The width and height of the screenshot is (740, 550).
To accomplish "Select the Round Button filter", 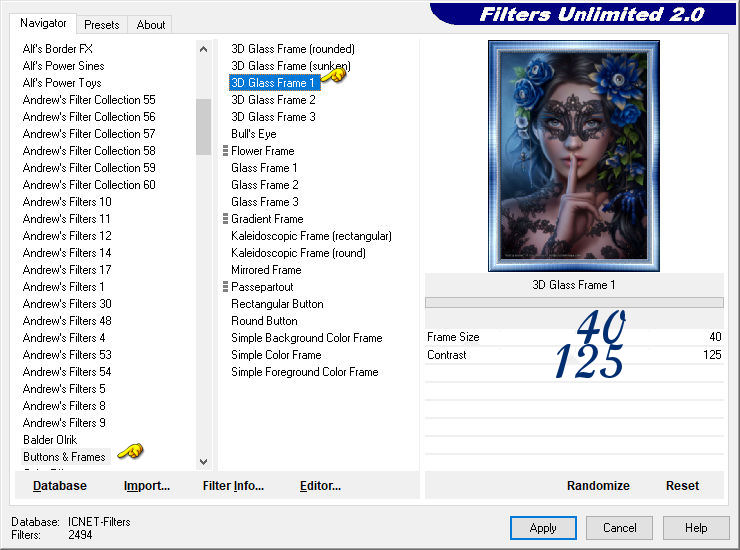I will 264,321.
